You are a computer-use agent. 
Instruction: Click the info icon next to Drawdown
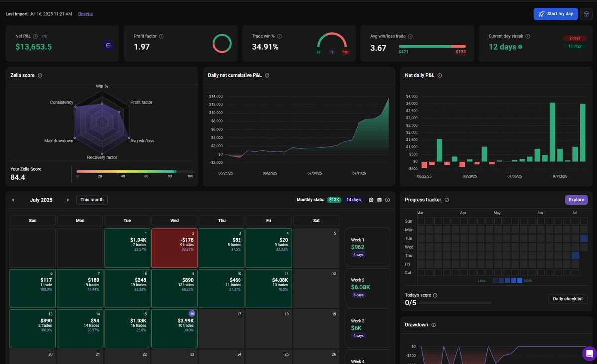(433, 325)
